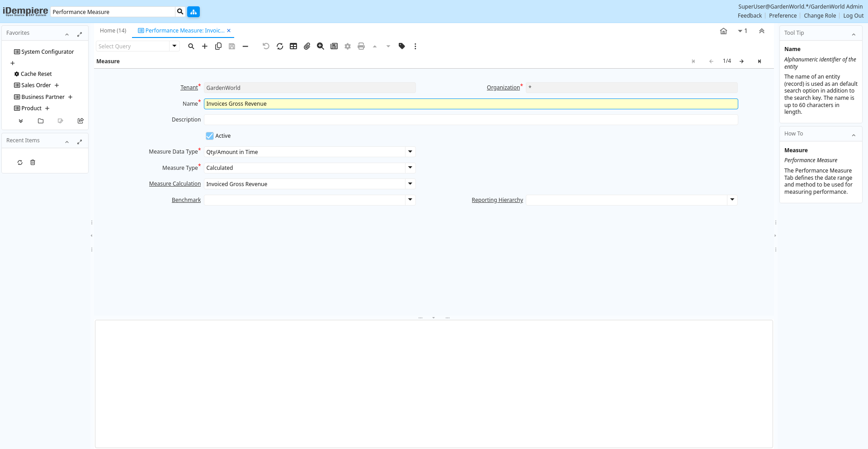Viewport: 868px width, 449px height.
Task: Open the menu tree icon beside search
Action: [x=193, y=12]
